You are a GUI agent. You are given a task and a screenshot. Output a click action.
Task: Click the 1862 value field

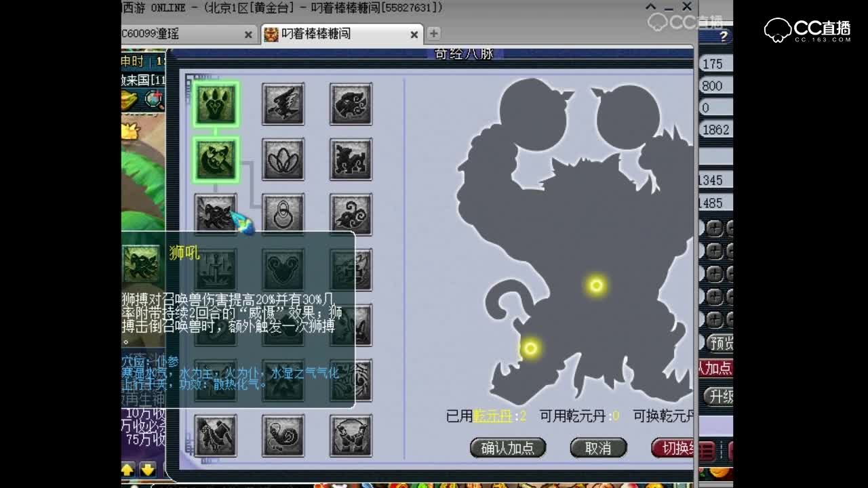coord(715,129)
